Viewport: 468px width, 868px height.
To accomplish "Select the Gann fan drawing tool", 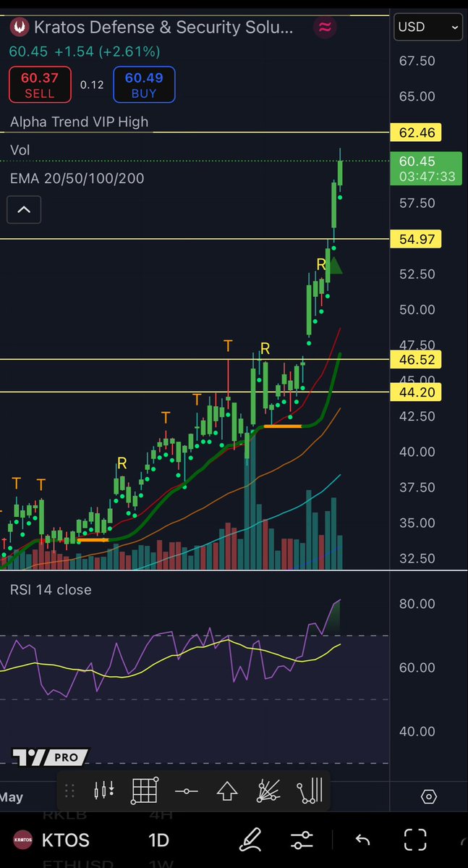I will 268,791.
